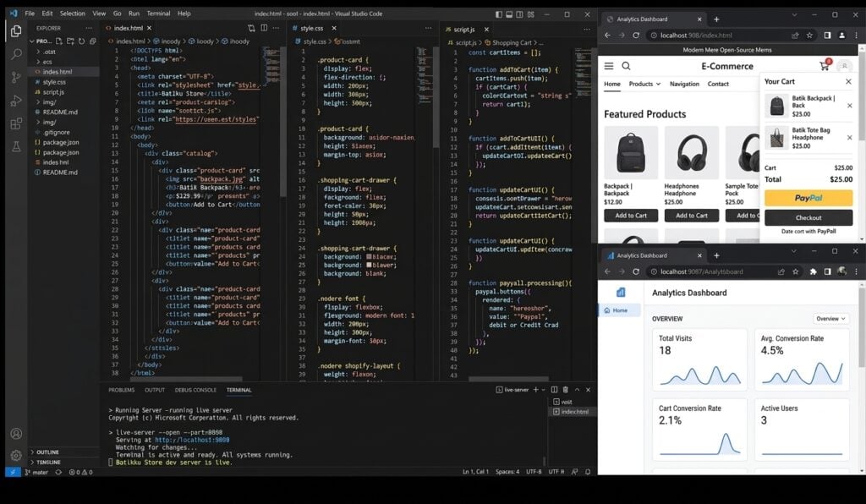This screenshot has width=866, height=504.
Task: Go to Contact in the E-Commerce navigation
Action: coord(718,84)
